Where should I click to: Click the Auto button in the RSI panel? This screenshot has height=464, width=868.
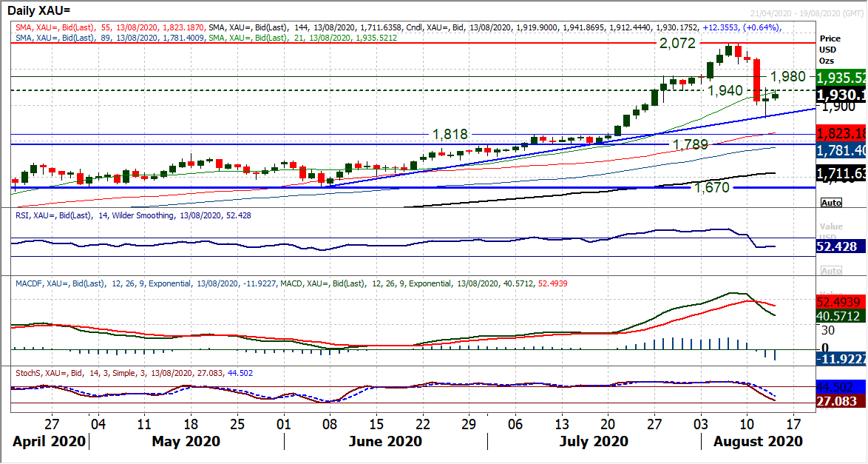[x=831, y=271]
